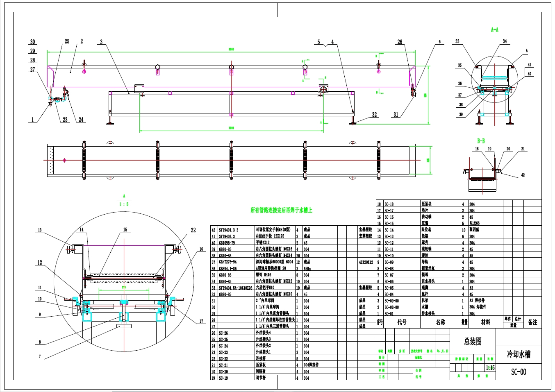Click the material cell A3 焊接件
The width and height of the screenshot is (555, 392).
click(477, 300)
